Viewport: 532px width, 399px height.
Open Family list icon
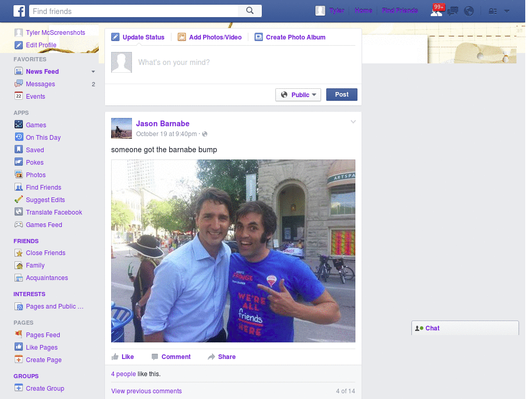19,265
